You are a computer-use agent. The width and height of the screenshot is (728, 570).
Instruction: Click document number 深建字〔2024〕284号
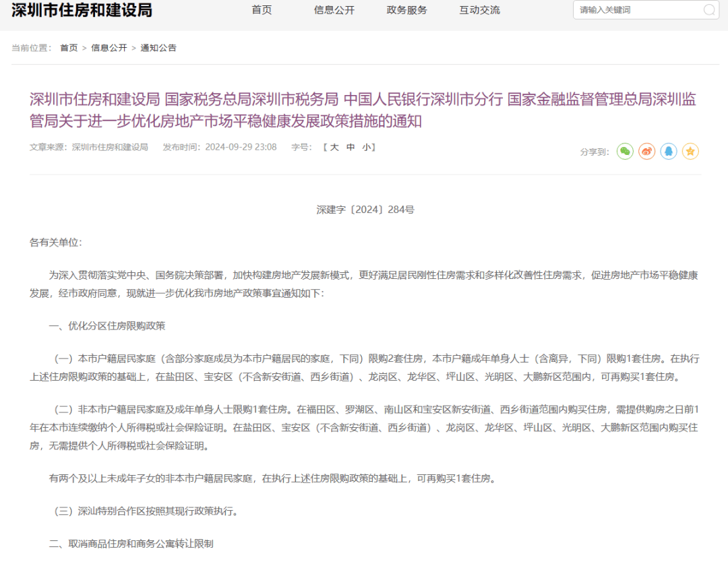pos(365,210)
